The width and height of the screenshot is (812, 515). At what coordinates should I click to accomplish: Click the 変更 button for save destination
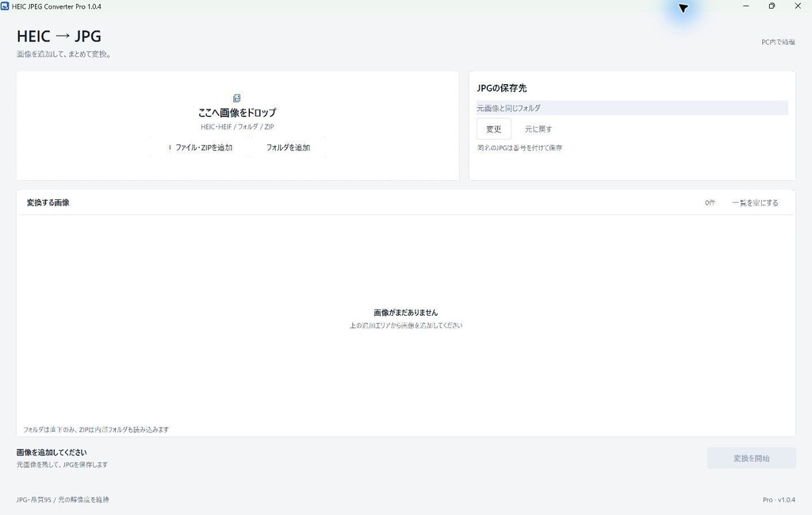(x=493, y=129)
